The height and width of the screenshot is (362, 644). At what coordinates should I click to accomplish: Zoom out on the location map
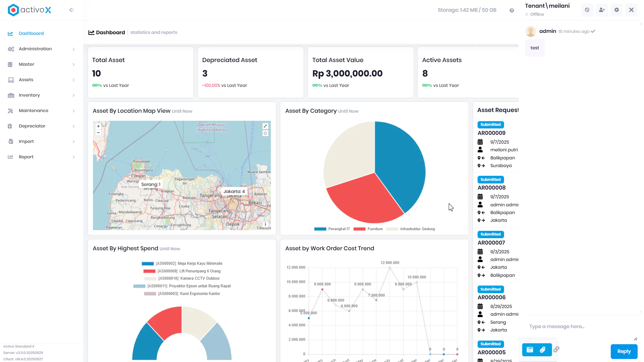click(x=98, y=133)
